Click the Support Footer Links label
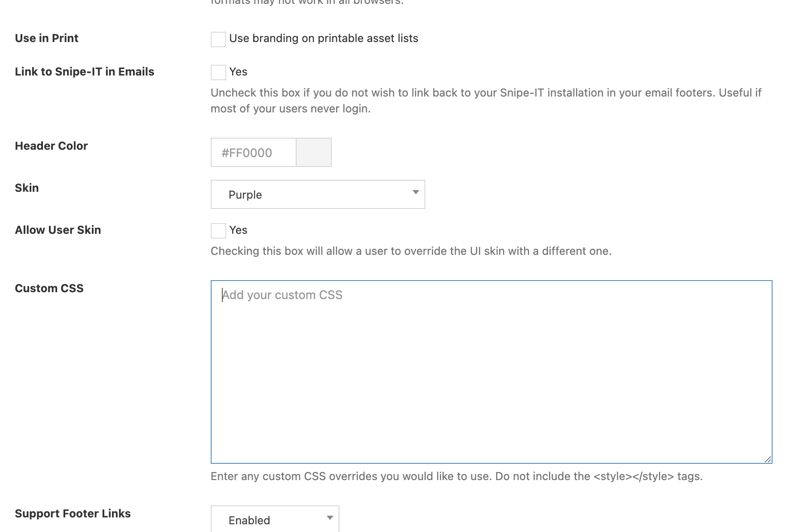The width and height of the screenshot is (794, 532). [73, 514]
